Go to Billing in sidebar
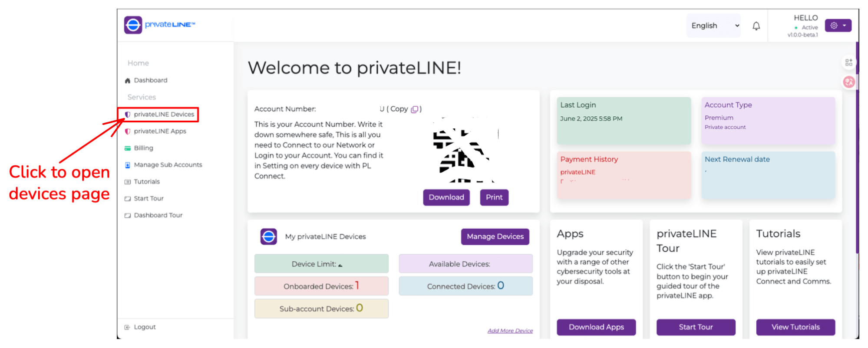 [x=143, y=148]
